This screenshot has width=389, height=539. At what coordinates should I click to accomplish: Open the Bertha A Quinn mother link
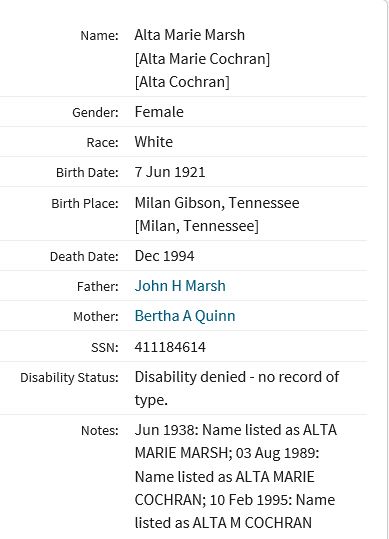click(x=185, y=316)
